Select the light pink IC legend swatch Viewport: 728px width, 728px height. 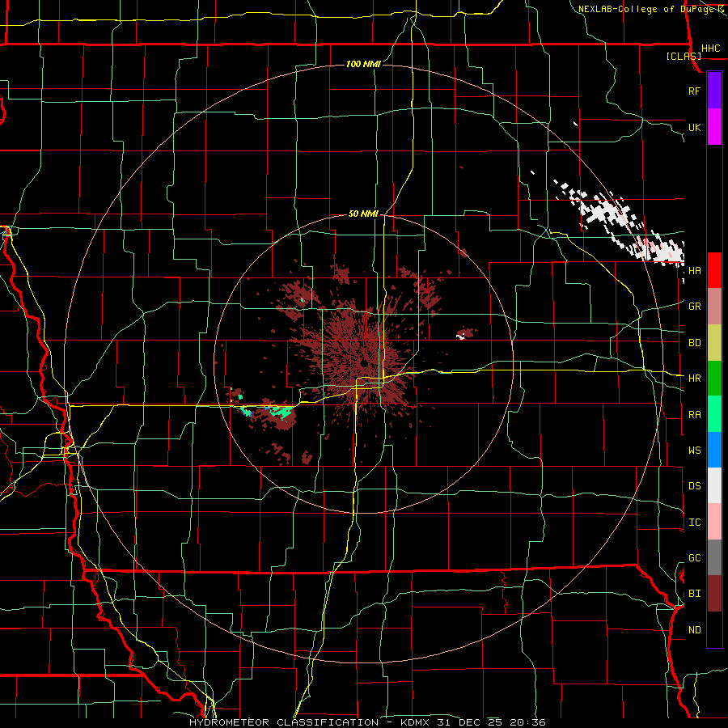click(714, 522)
